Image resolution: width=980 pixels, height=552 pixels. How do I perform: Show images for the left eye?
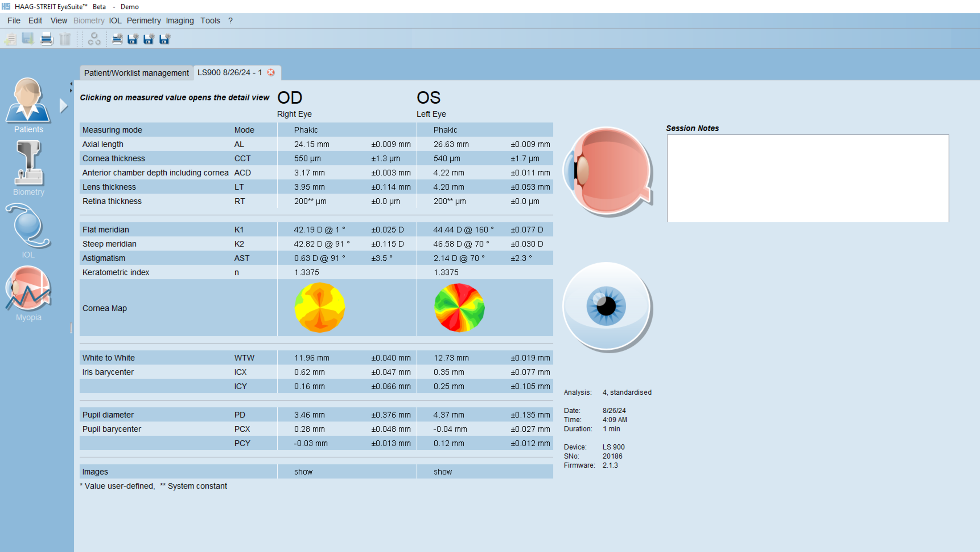tap(443, 471)
